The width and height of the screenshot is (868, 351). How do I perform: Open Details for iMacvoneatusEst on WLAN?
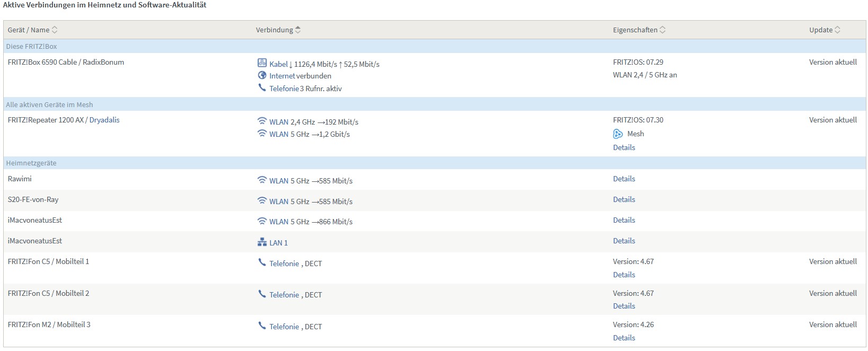[x=624, y=220]
